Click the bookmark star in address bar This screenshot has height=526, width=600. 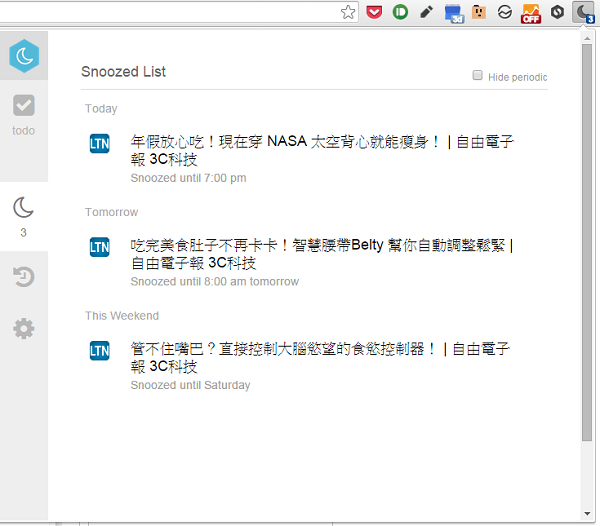coord(348,13)
